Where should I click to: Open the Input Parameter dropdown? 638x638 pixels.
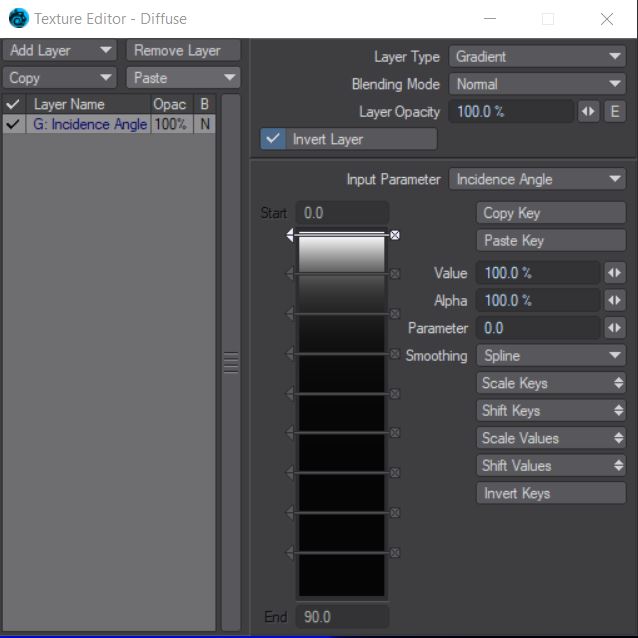pyautogui.click(x=537, y=180)
